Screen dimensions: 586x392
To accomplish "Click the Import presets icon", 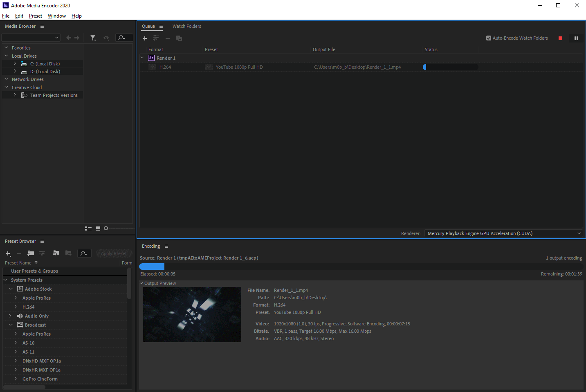I will (x=56, y=253).
